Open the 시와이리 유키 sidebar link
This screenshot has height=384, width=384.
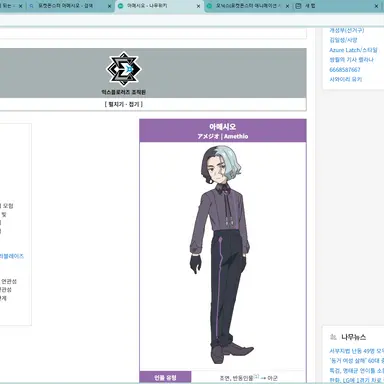pos(346,79)
